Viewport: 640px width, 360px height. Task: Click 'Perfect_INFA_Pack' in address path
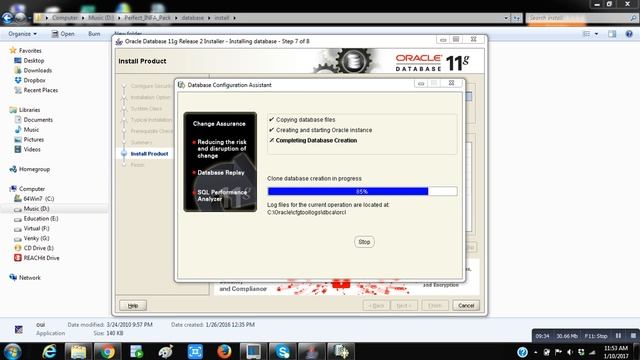coord(148,18)
